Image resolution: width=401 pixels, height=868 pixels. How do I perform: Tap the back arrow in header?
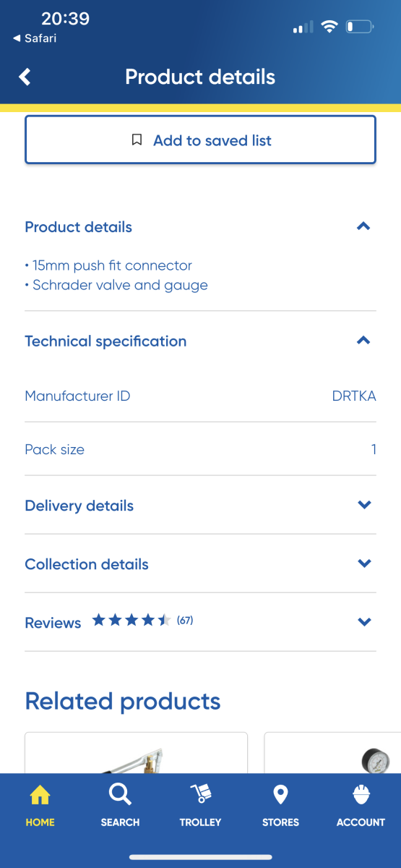pyautogui.click(x=25, y=77)
